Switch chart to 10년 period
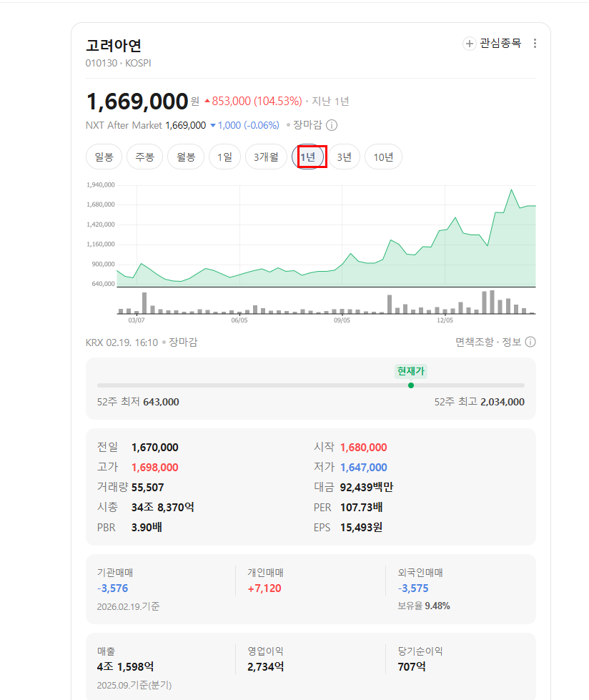This screenshot has height=700, width=589. click(x=383, y=157)
